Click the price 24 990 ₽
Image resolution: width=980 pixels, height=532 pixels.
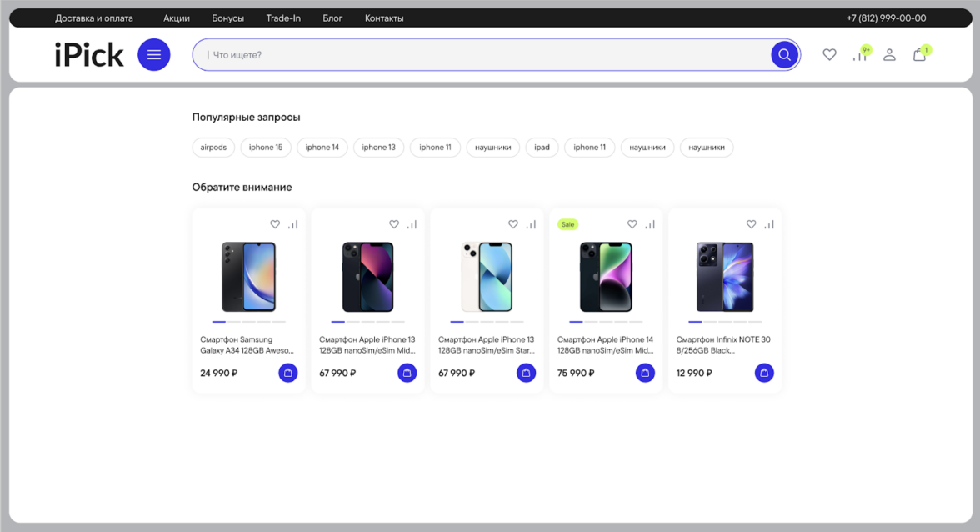pos(218,374)
